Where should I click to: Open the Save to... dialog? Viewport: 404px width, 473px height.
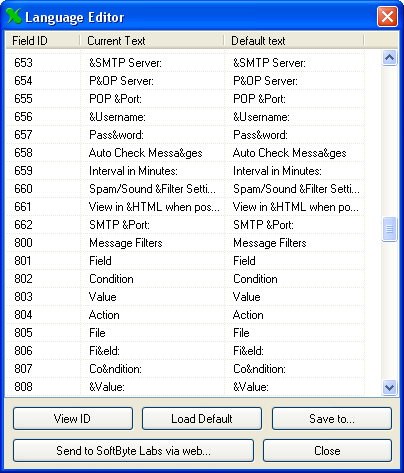332,419
